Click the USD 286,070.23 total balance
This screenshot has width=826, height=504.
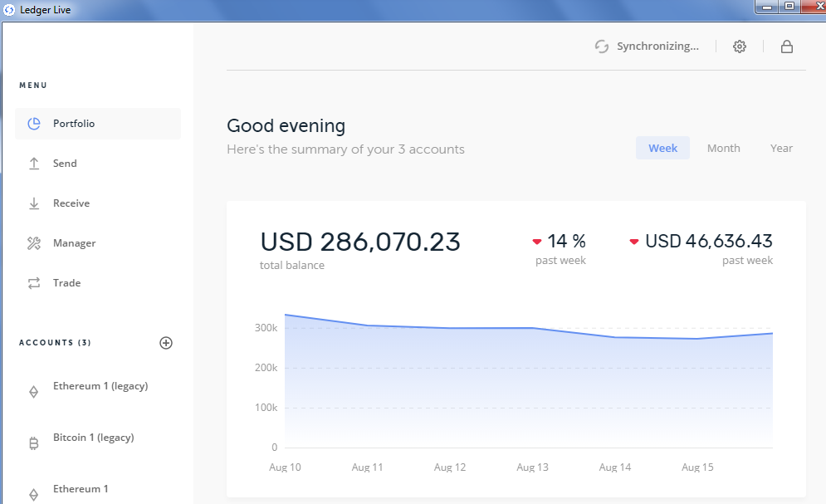[360, 242]
